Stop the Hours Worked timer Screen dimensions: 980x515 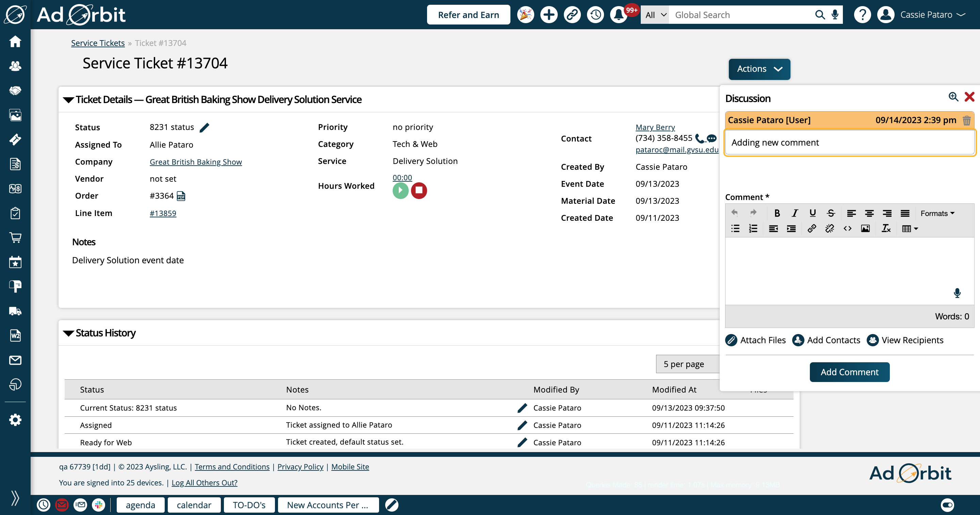pyautogui.click(x=419, y=190)
